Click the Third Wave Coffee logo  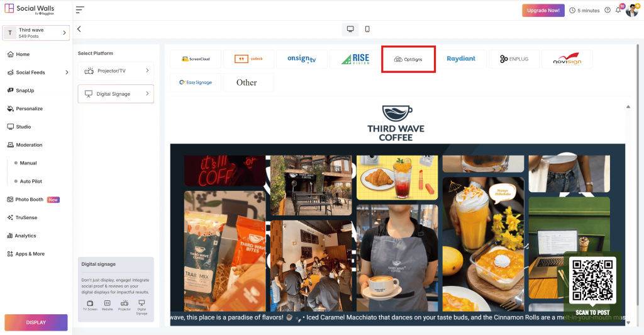coord(396,123)
